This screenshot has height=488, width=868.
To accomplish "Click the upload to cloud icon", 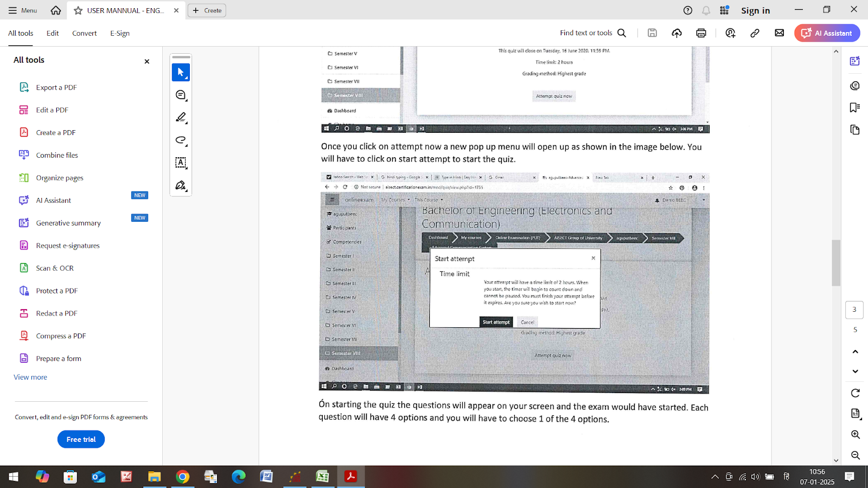I will (x=676, y=33).
